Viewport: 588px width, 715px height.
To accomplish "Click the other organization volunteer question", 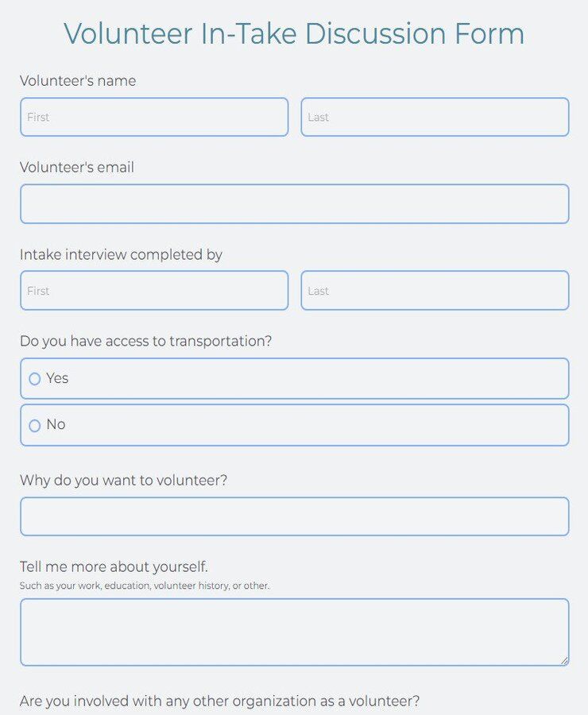I will [219, 701].
